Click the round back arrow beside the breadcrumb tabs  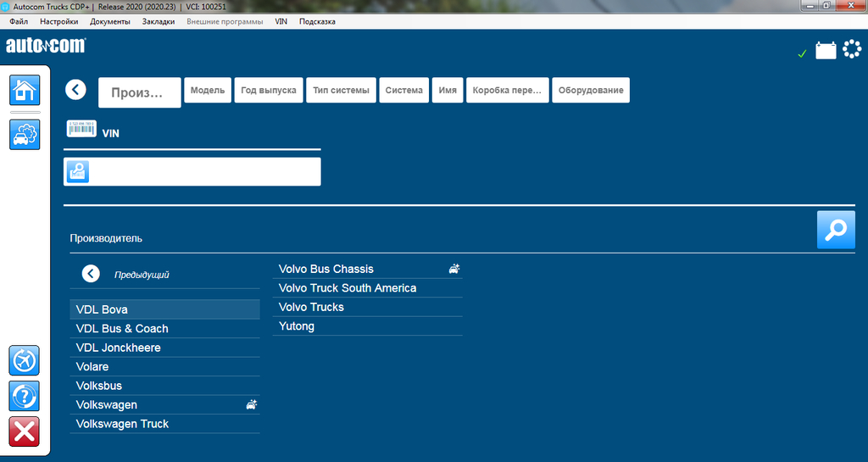75,90
